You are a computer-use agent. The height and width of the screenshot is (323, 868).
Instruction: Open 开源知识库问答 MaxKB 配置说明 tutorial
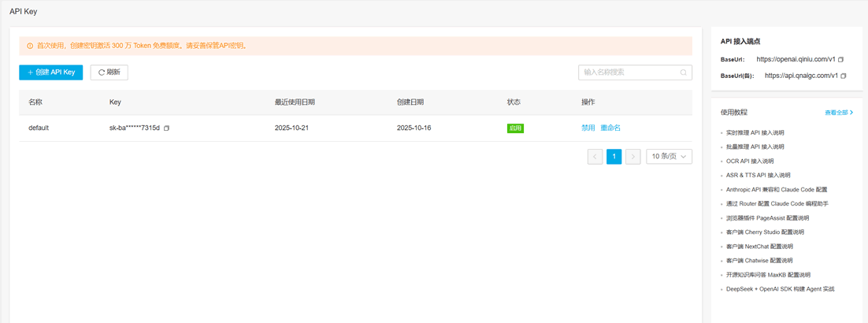tap(767, 275)
